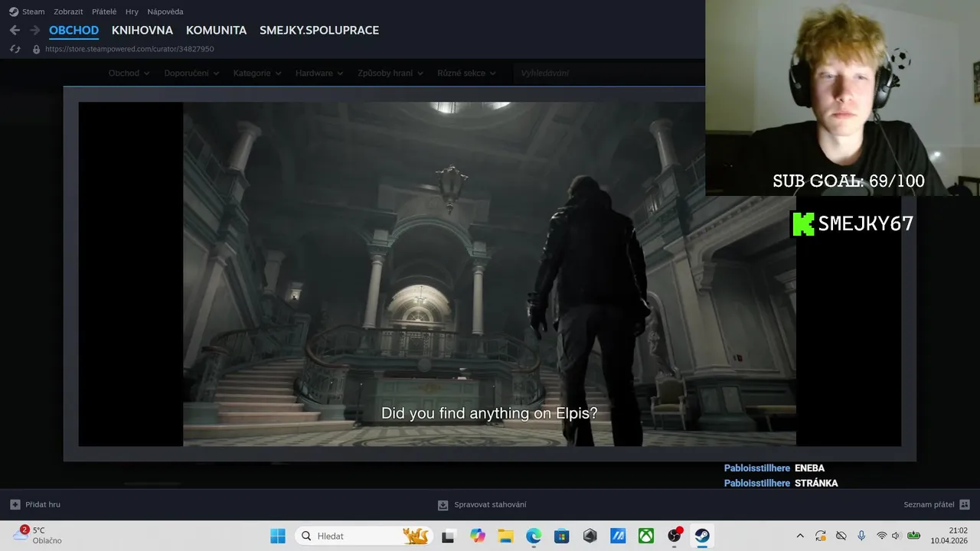Open OBS Studio from the taskbar
The width and height of the screenshot is (980, 551).
674,536
